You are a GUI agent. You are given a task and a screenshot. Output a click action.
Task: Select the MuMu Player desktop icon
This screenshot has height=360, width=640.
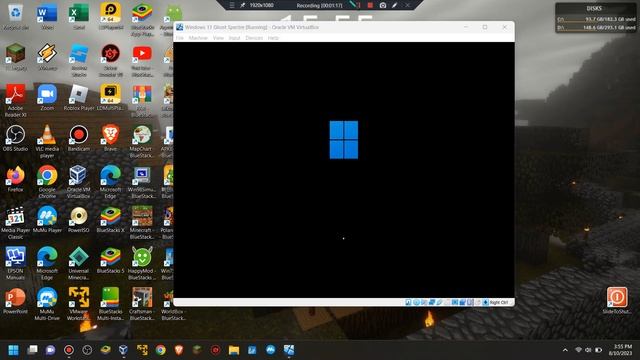coord(47,219)
